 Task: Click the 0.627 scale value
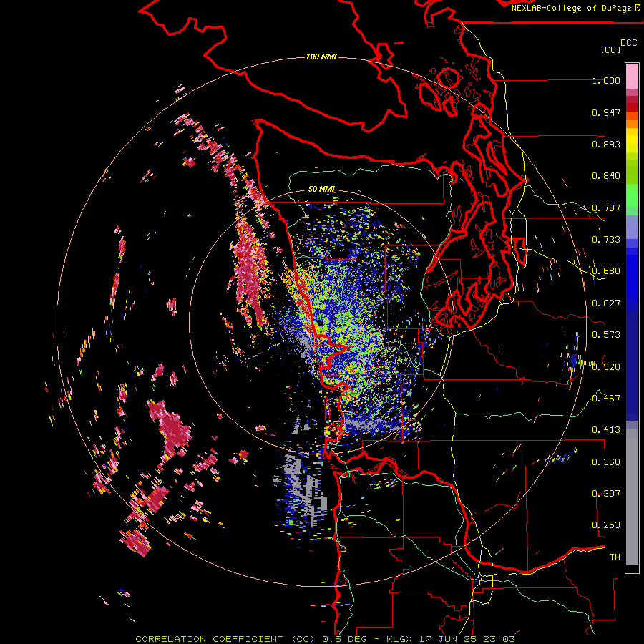click(x=606, y=303)
